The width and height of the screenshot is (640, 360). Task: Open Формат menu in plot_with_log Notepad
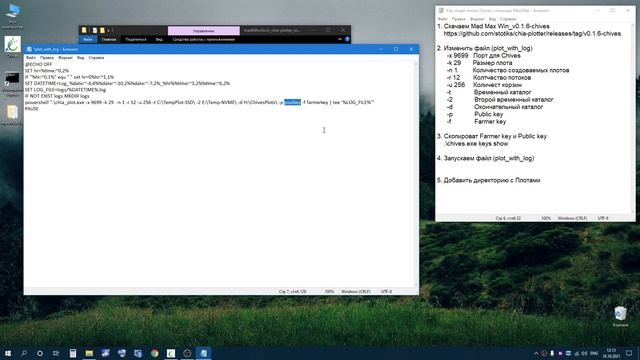65,58
